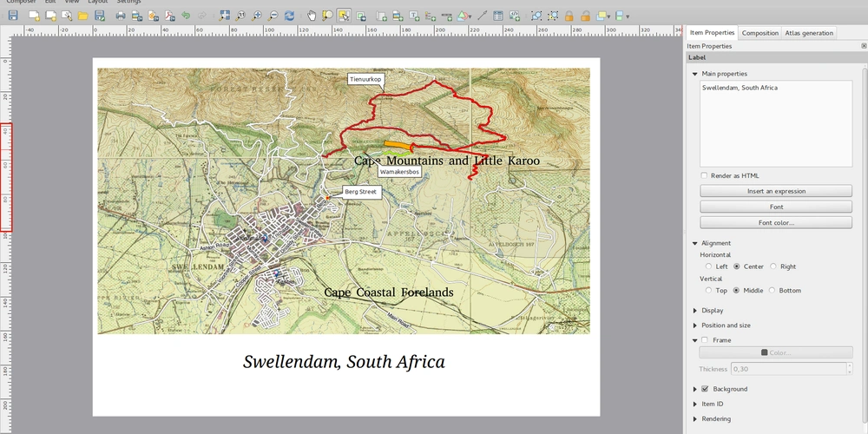This screenshot has width=868, height=434.
Task: Click the Insert an expression button
Action: [776, 191]
